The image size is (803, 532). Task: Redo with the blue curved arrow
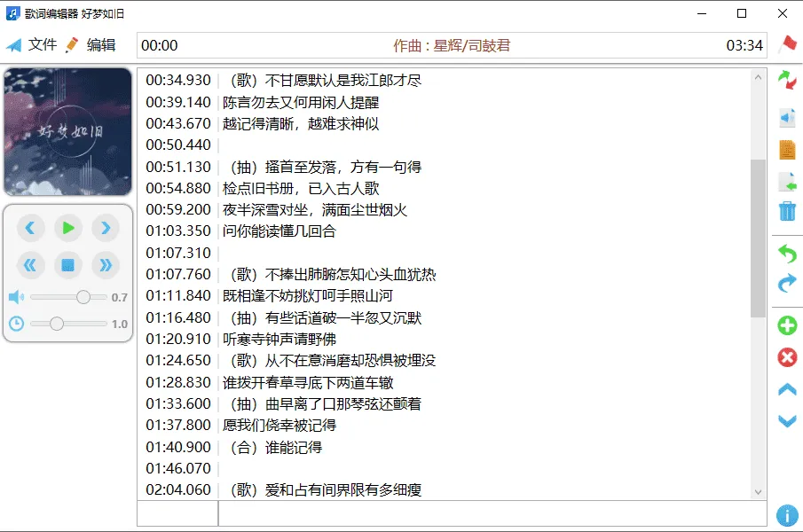click(787, 284)
